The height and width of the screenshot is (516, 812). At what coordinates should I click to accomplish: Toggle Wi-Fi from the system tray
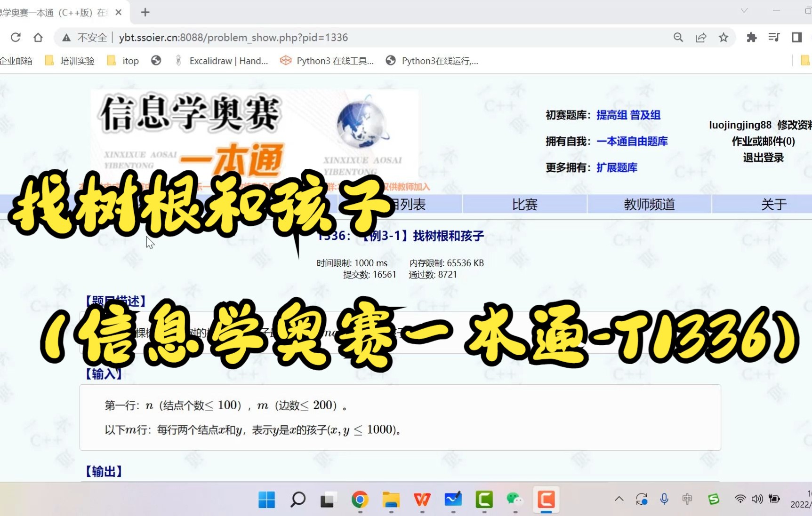pos(740,500)
